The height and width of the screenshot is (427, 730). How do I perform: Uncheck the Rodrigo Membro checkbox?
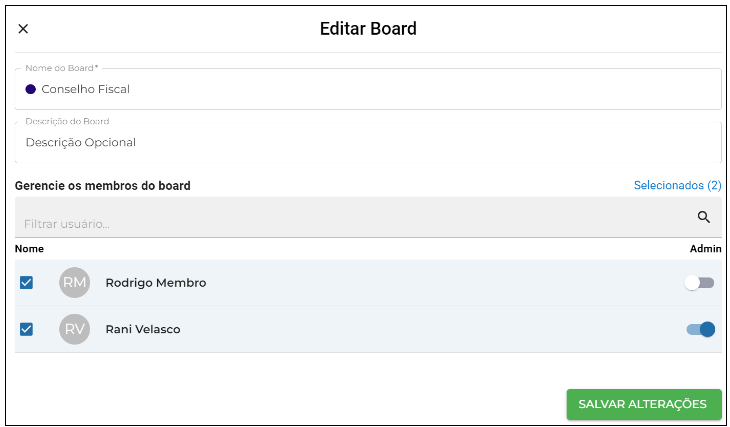27,283
